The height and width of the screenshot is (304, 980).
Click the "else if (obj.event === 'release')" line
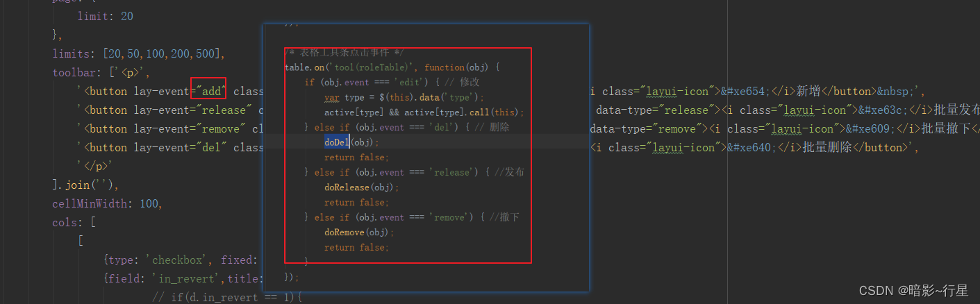(x=415, y=172)
